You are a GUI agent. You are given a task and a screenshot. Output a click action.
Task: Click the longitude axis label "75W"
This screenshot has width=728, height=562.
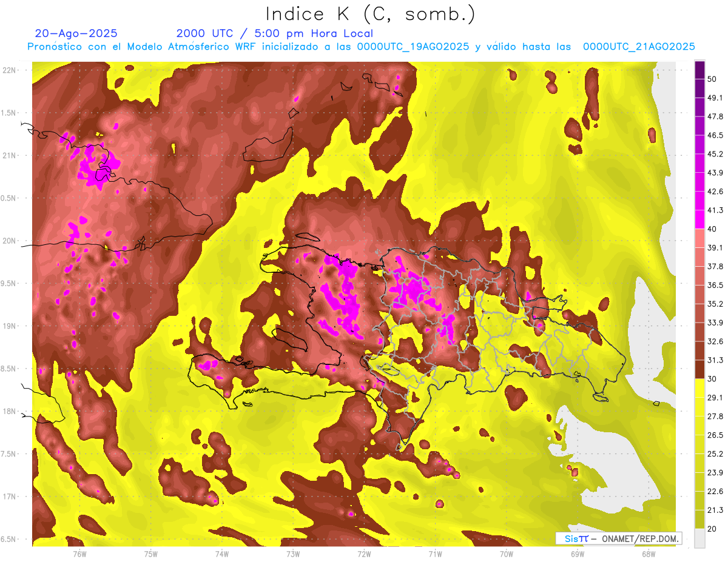151,554
